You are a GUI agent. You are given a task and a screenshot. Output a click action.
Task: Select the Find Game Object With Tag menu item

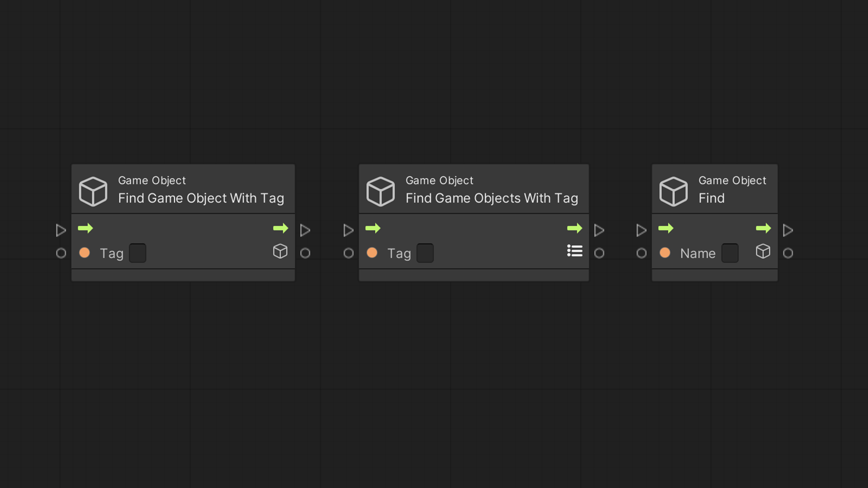click(x=183, y=189)
